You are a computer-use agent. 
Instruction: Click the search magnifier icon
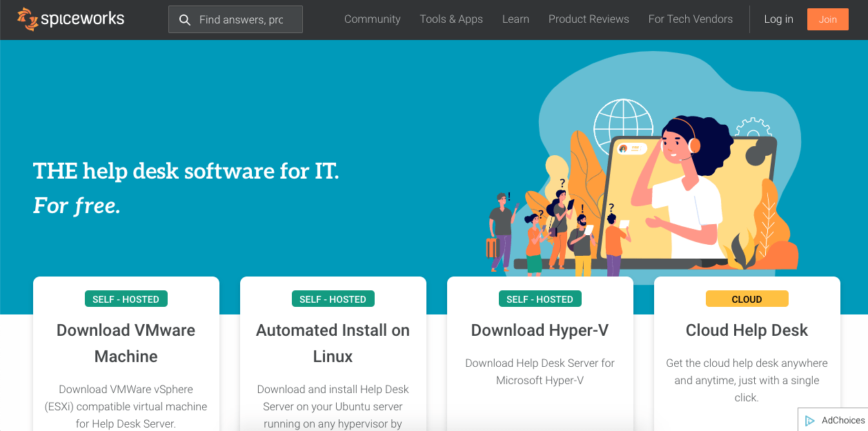184,20
